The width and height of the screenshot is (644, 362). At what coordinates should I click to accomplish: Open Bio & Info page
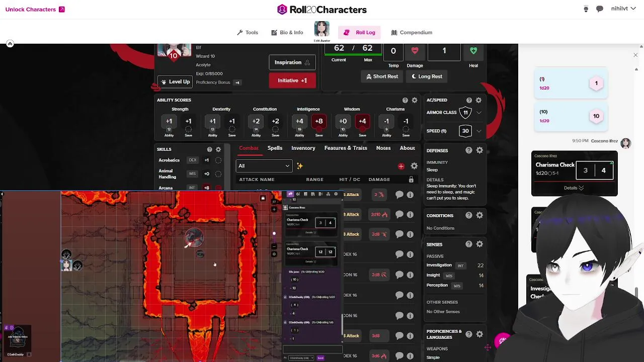click(x=287, y=33)
